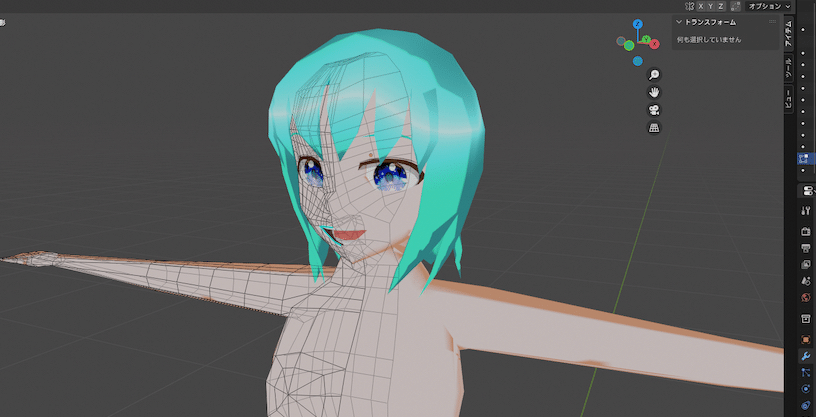Viewport: 816px width, 417px height.
Task: Open the properties editor type dropdown
Action: [x=808, y=191]
